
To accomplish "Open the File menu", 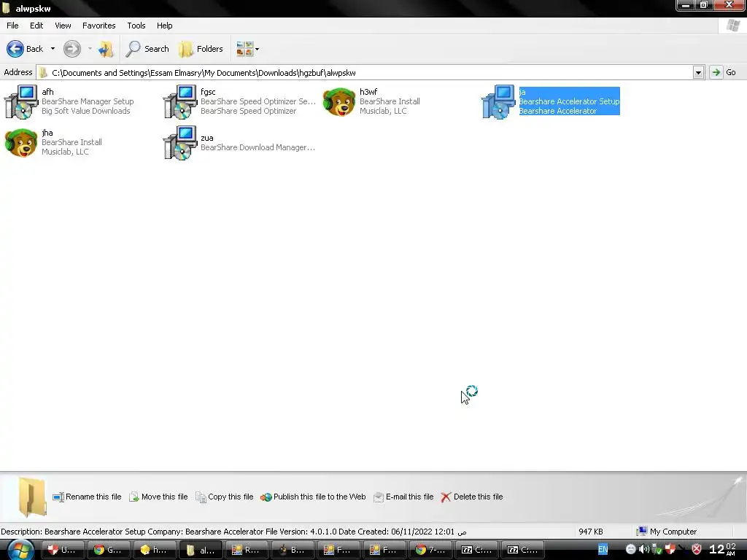I will point(12,26).
